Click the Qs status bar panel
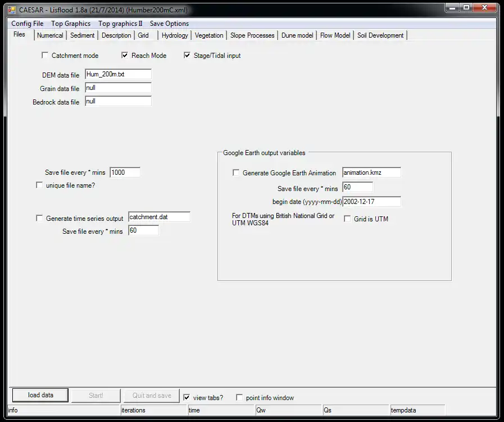504x422 pixels. [x=356, y=410]
